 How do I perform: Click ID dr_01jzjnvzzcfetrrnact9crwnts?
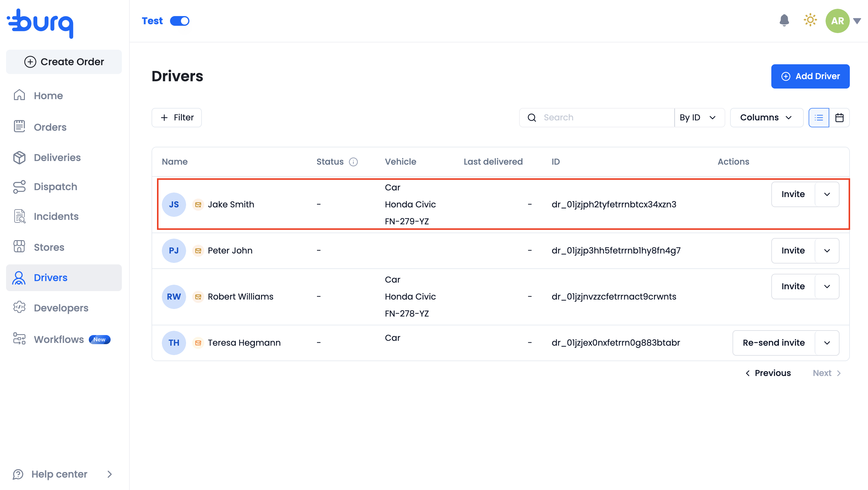tap(614, 297)
